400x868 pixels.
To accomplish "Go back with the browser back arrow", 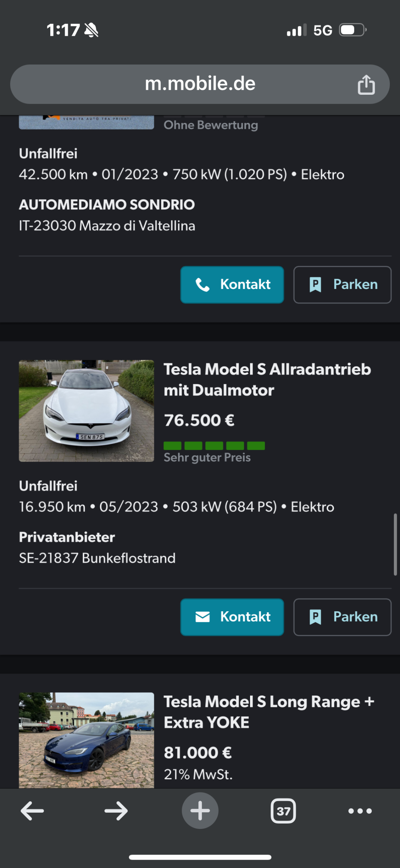I will tap(32, 811).
